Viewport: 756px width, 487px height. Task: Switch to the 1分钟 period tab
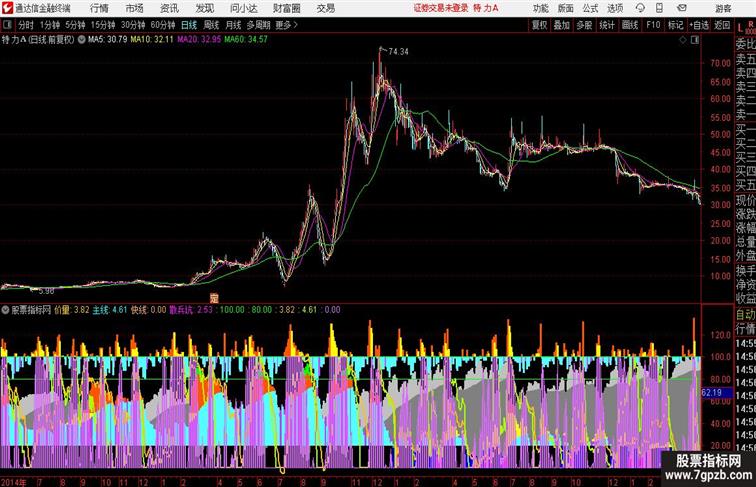[x=50, y=25]
